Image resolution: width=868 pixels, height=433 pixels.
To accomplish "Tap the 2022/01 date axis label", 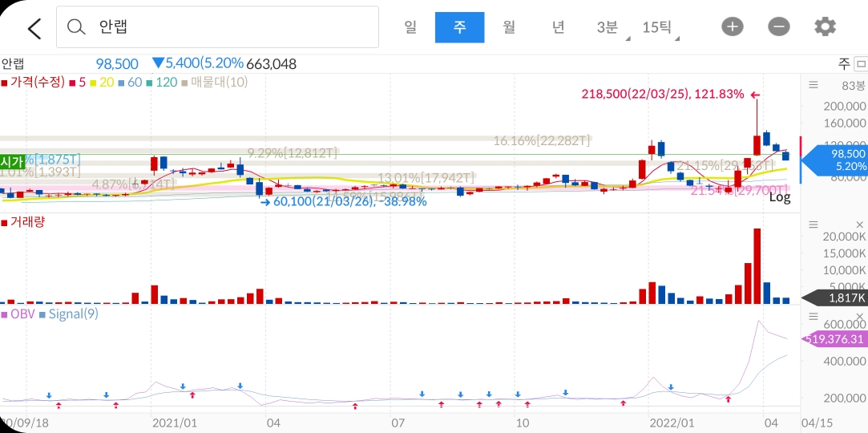I will (x=672, y=423).
